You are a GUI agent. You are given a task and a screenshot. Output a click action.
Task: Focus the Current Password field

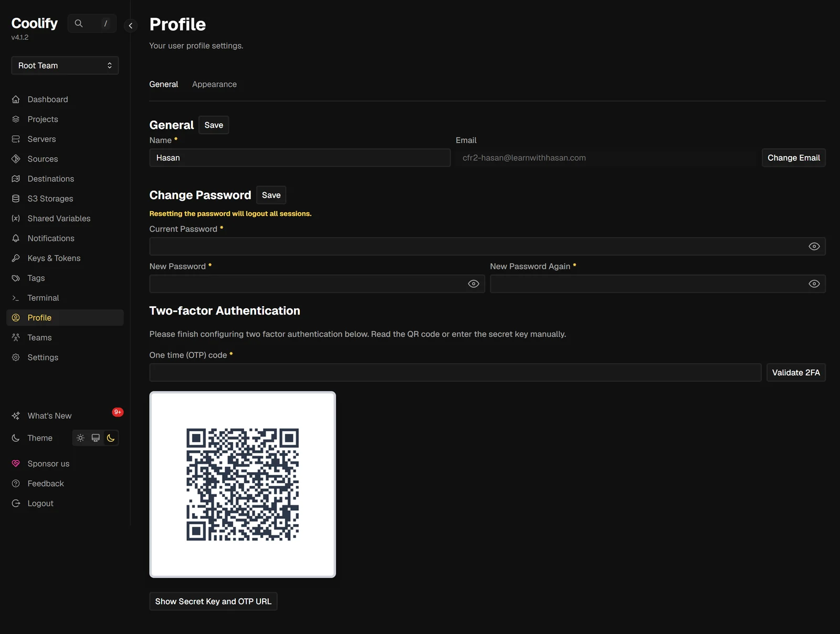click(x=487, y=246)
